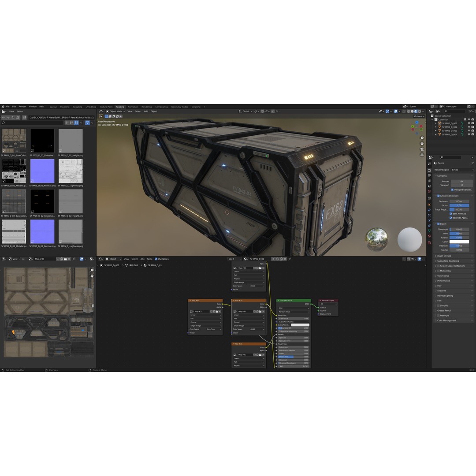Viewport: 476px width, 476px height.
Task: Select SF PP05_D_01_Normal.png thumbnail
Action: (x=42, y=171)
